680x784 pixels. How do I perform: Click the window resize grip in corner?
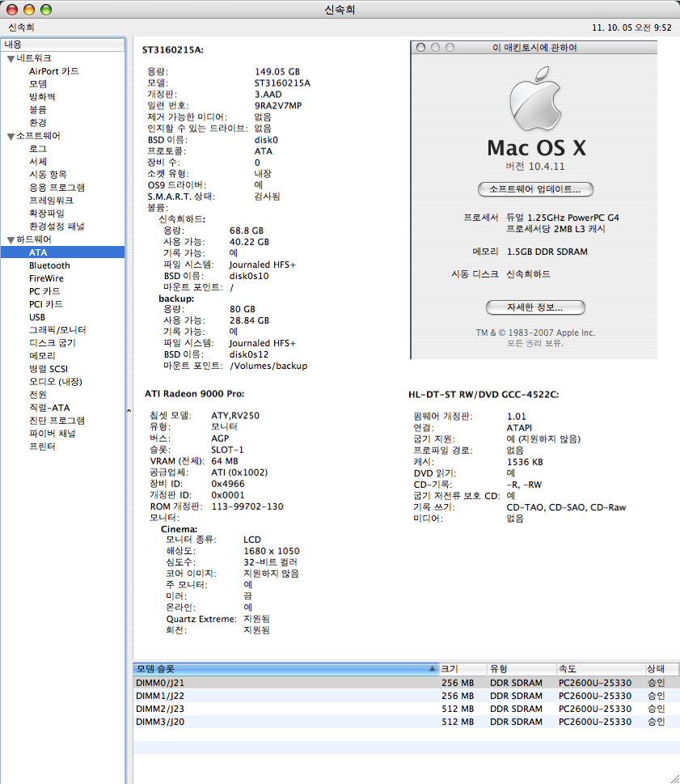coord(673,778)
